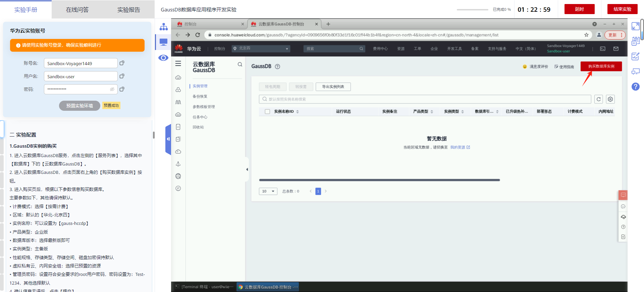Open a new browser tab
Screen dimensions: 644x292
pos(328,24)
